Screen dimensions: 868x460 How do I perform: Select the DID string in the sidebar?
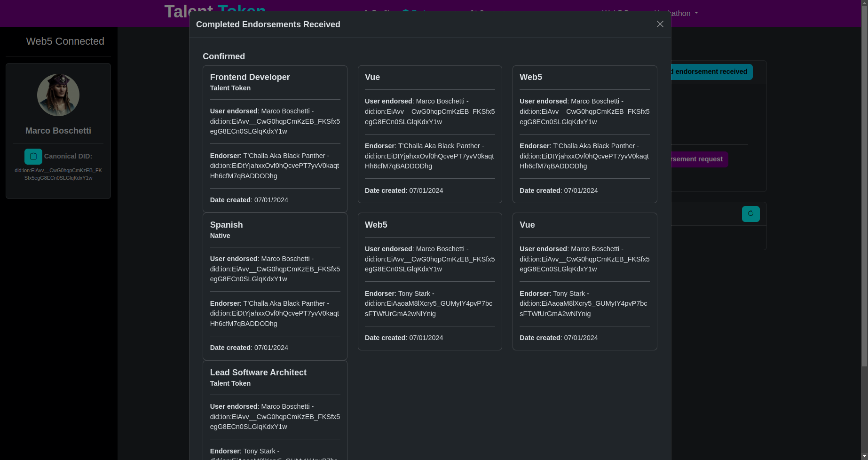(58, 174)
